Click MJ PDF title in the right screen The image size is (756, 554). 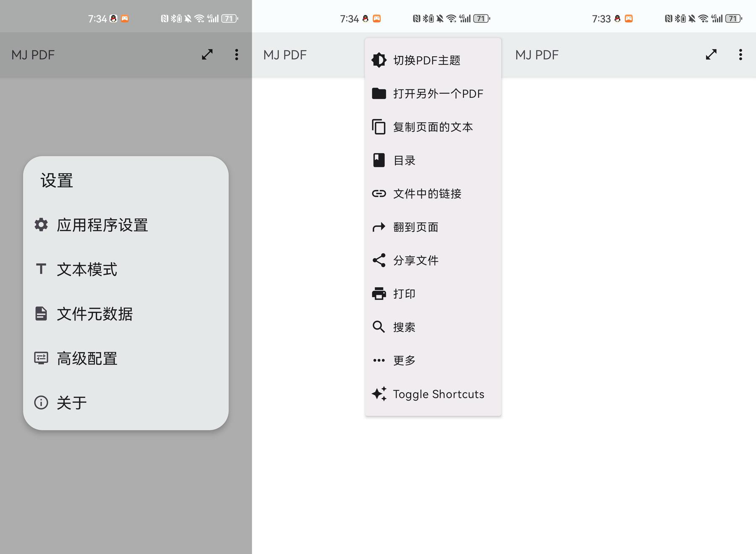[537, 55]
